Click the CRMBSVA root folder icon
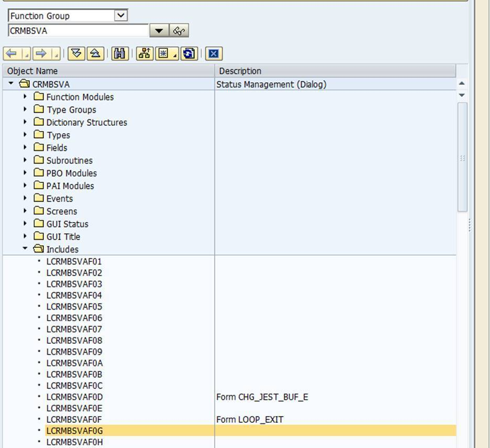 click(x=25, y=84)
